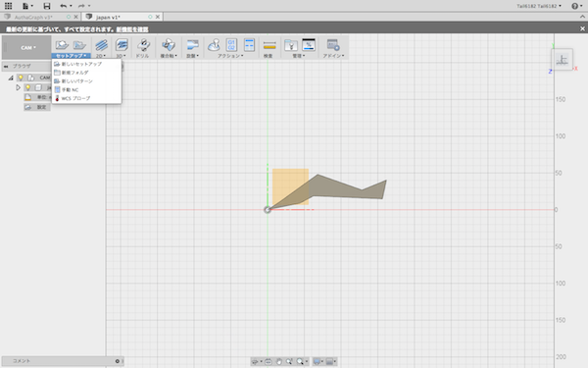Open the 3D dropdown label
Viewport: 588px width, 368px height.
click(121, 56)
